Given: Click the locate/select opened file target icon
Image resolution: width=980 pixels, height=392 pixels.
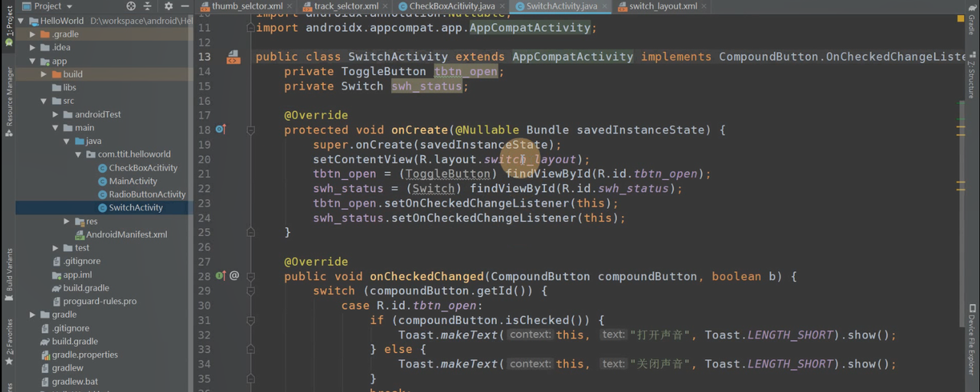Looking at the screenshot, I should click(x=131, y=6).
